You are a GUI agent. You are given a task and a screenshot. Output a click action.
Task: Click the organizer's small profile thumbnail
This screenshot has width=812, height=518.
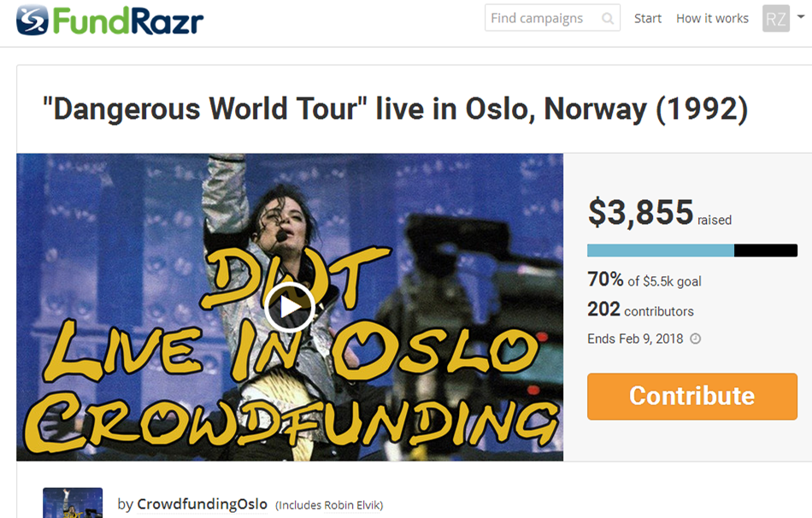[73, 503]
